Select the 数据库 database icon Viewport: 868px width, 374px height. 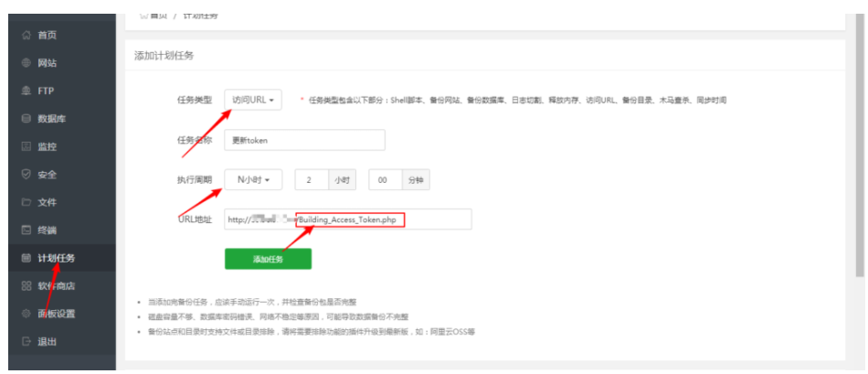pos(26,119)
